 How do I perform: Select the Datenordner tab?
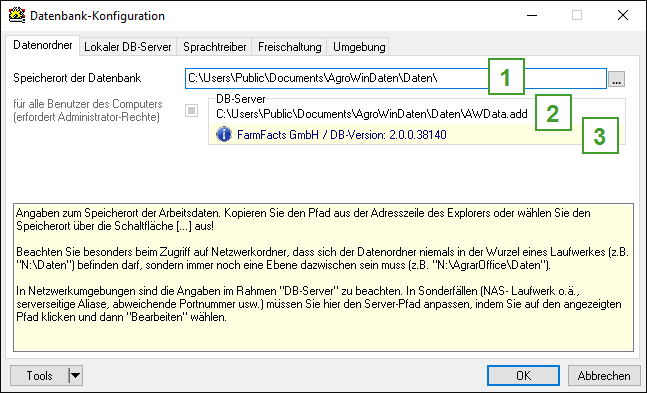point(43,45)
